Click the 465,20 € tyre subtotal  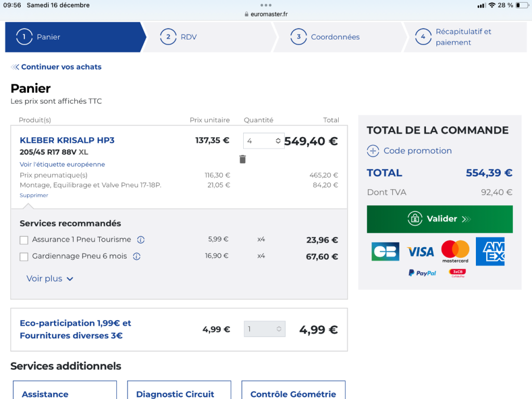[324, 176]
